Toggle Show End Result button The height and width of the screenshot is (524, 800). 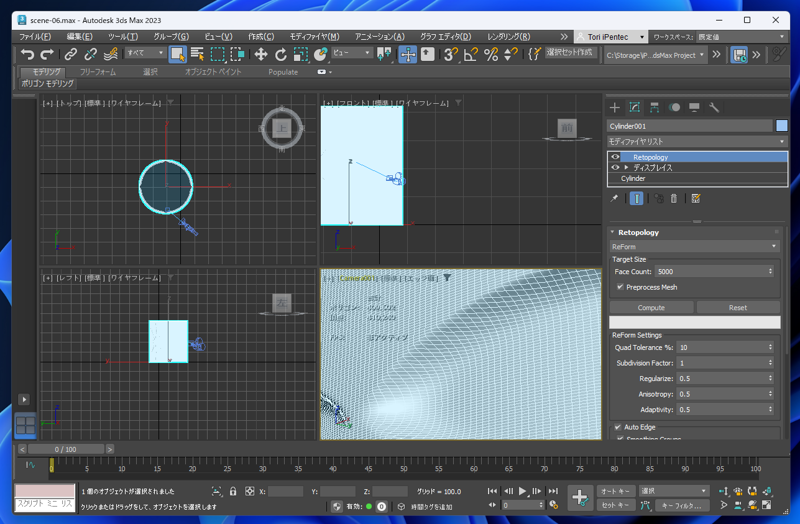coord(636,198)
